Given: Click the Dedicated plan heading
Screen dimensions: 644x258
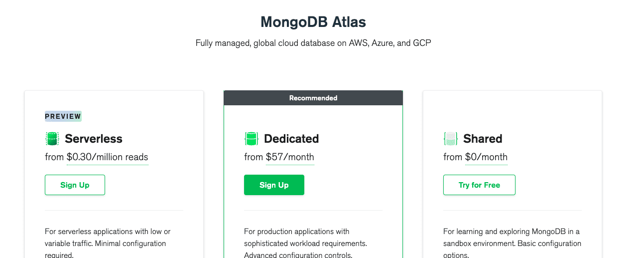Looking at the screenshot, I should [x=291, y=139].
